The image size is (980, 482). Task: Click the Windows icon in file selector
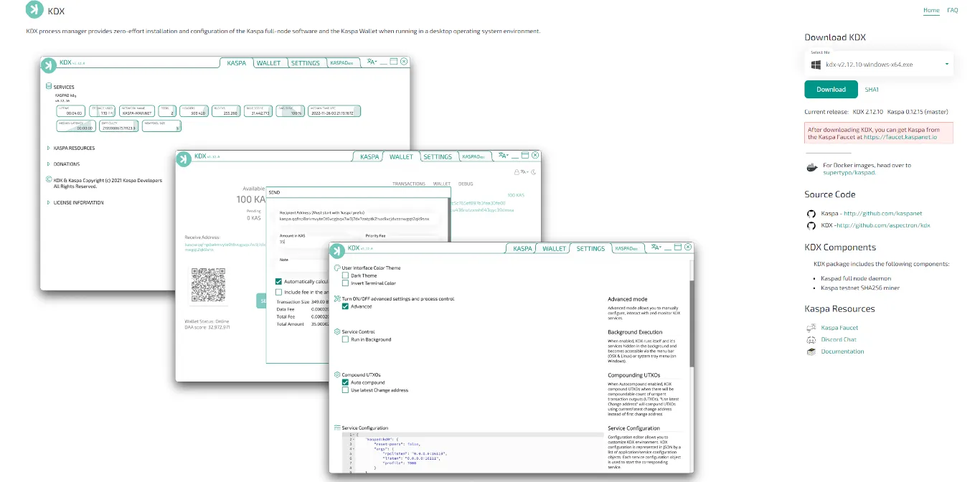click(816, 65)
